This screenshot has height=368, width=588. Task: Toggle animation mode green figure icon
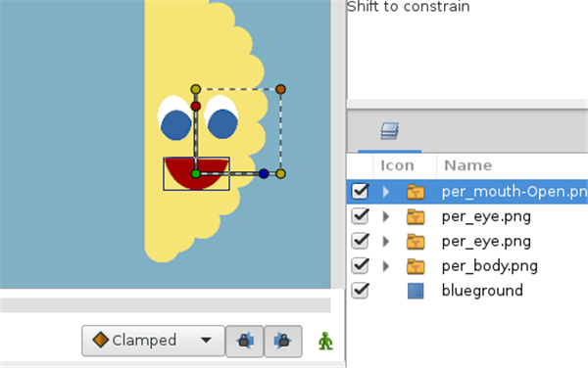pyautogui.click(x=325, y=341)
